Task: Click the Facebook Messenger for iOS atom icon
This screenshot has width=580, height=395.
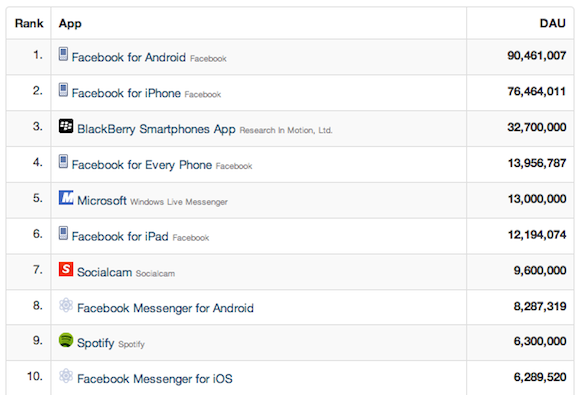Action: coord(66,376)
